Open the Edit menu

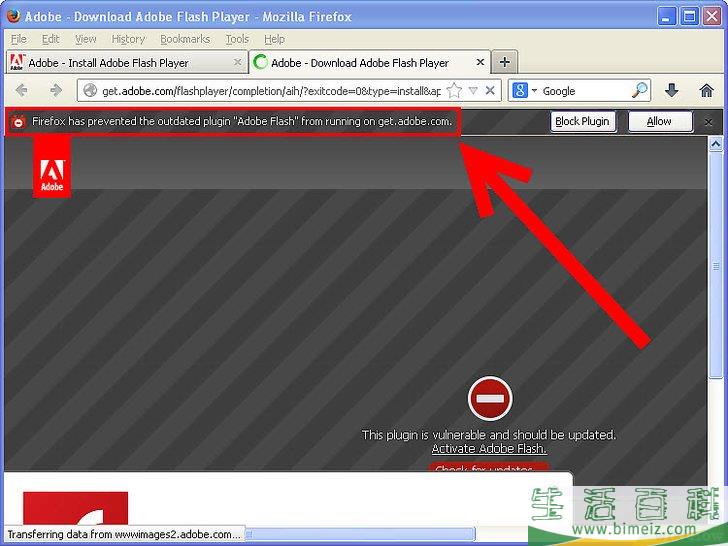50,39
